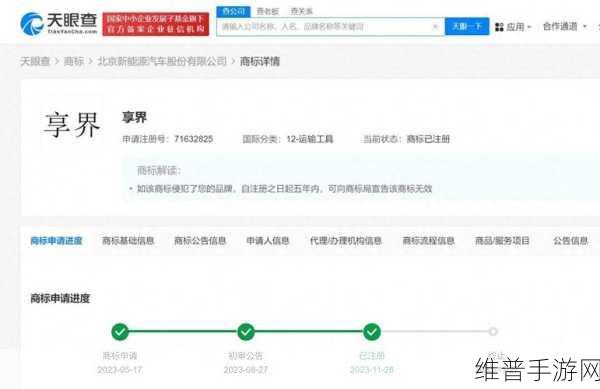Image resolution: width=600 pixels, height=389 pixels.
Task: Switch to the 商标公告信息 tab
Action: pos(200,241)
